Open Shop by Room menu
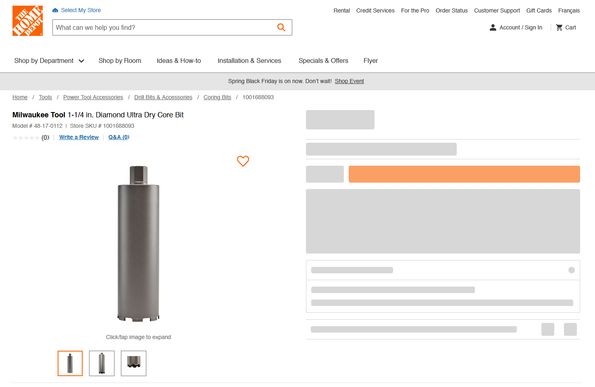The image size is (595, 387). (x=120, y=61)
